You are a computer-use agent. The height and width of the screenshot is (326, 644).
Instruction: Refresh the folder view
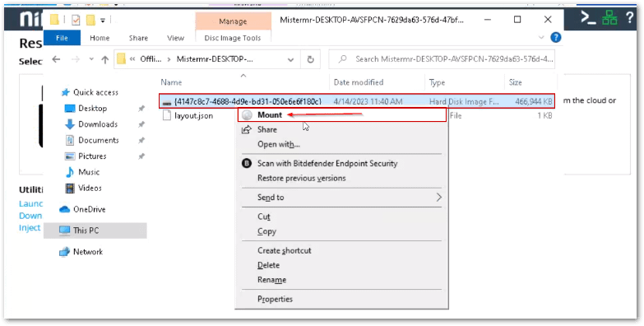pyautogui.click(x=311, y=59)
